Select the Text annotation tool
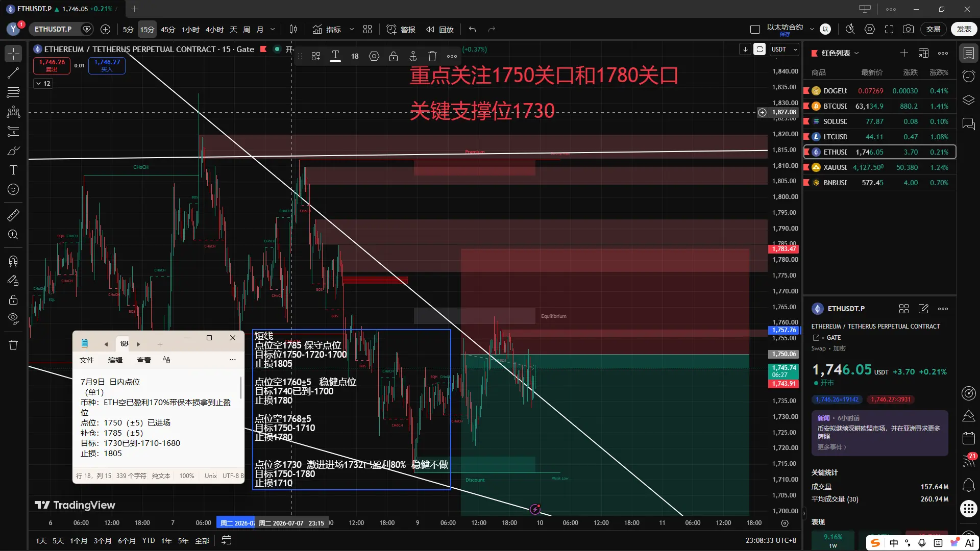This screenshot has width=980, height=551. pos(13,170)
